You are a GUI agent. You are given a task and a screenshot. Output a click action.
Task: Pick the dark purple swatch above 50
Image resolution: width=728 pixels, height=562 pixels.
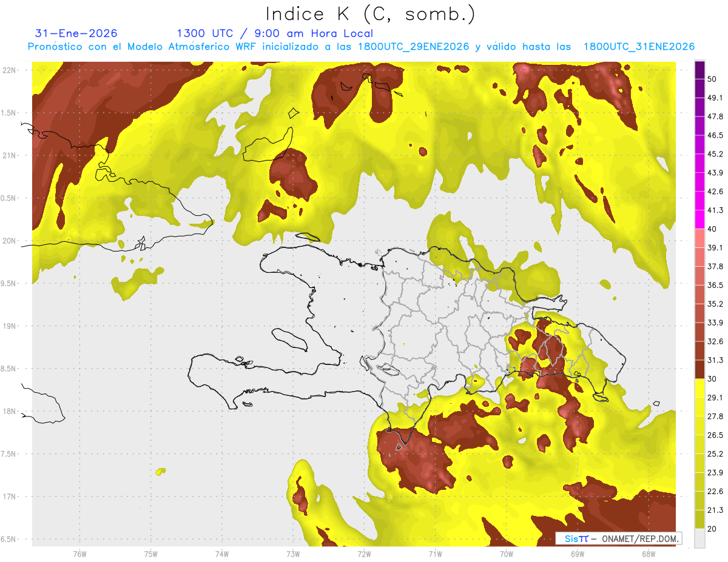coord(699,70)
